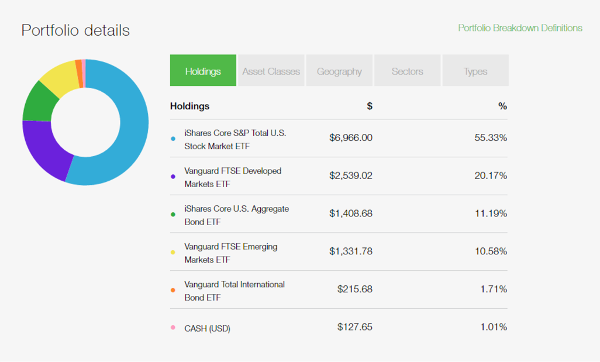Click the % column header
Viewport: 600px width, 362px height.
(503, 106)
